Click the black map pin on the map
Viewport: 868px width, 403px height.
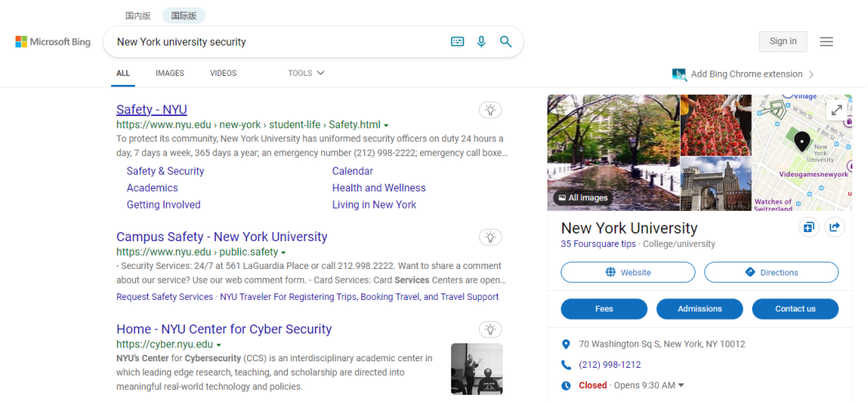click(802, 141)
